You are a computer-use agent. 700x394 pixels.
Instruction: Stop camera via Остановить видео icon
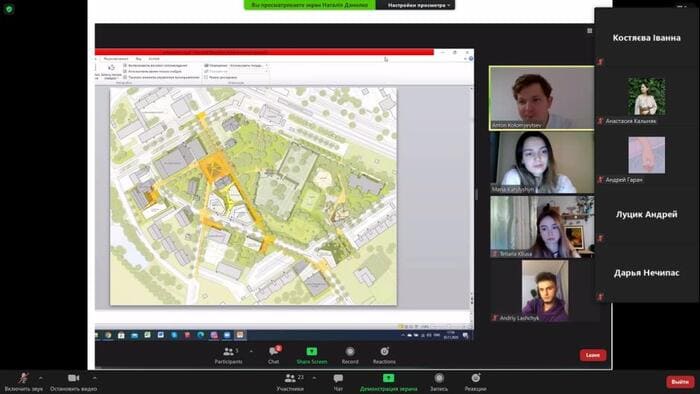click(x=73, y=378)
